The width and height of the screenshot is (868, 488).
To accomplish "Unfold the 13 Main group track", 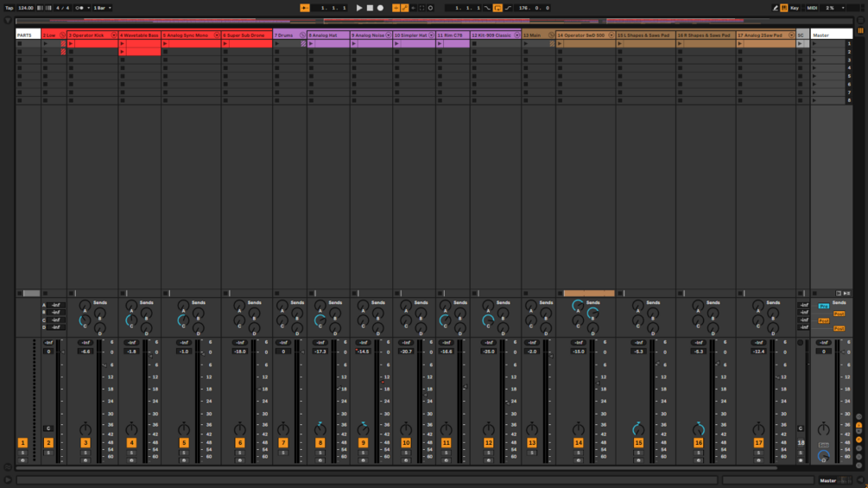I will pos(551,35).
